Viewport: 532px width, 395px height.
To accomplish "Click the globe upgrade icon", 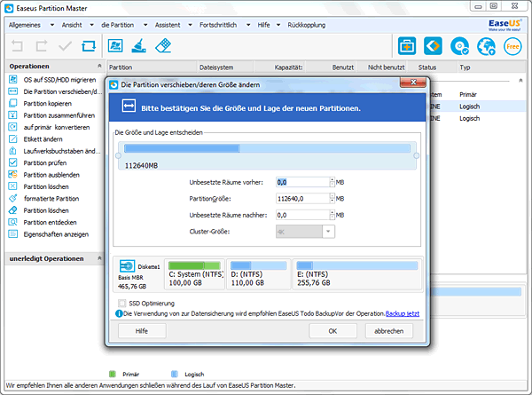I will (486, 46).
